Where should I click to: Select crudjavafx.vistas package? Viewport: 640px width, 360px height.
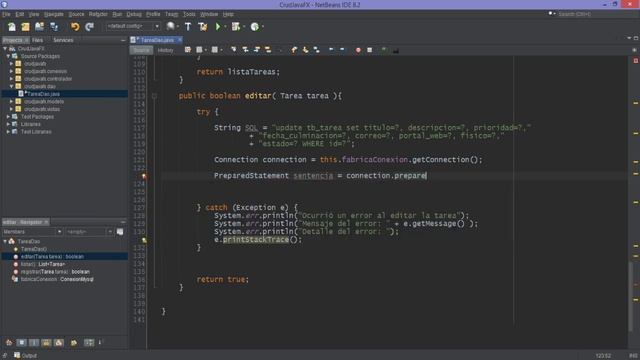(x=42, y=109)
